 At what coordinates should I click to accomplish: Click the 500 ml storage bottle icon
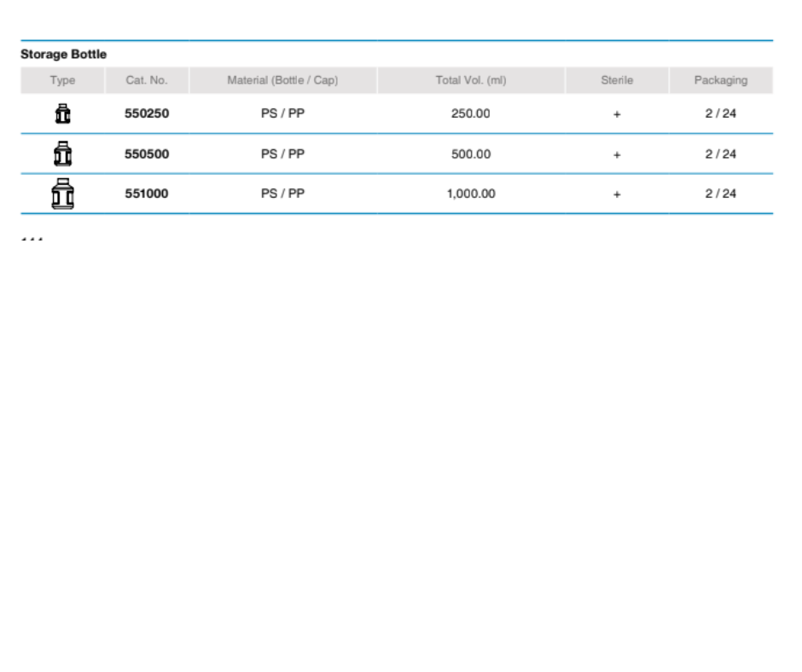62,154
